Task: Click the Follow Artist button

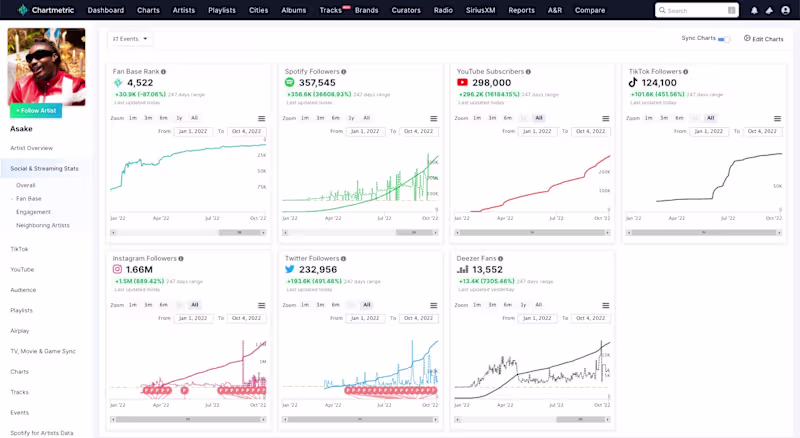Action: (x=36, y=110)
